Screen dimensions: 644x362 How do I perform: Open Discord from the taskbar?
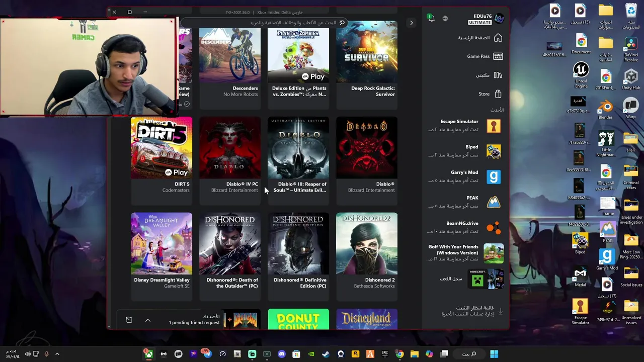281,354
